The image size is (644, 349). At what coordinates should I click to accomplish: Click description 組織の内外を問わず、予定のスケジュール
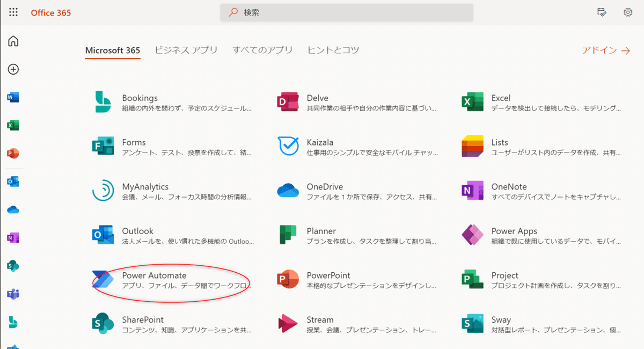187,108
